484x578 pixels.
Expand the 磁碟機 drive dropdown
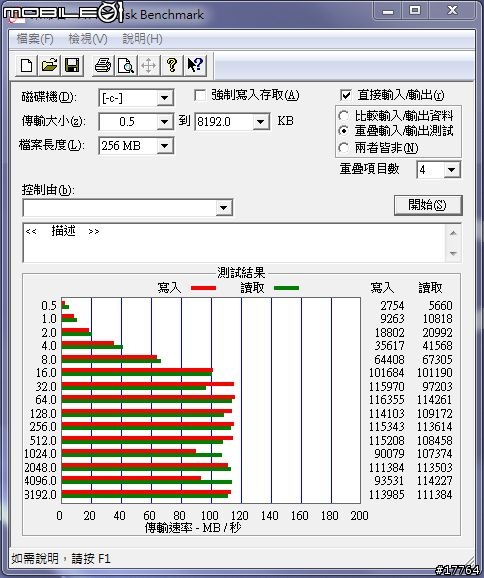tap(164, 98)
